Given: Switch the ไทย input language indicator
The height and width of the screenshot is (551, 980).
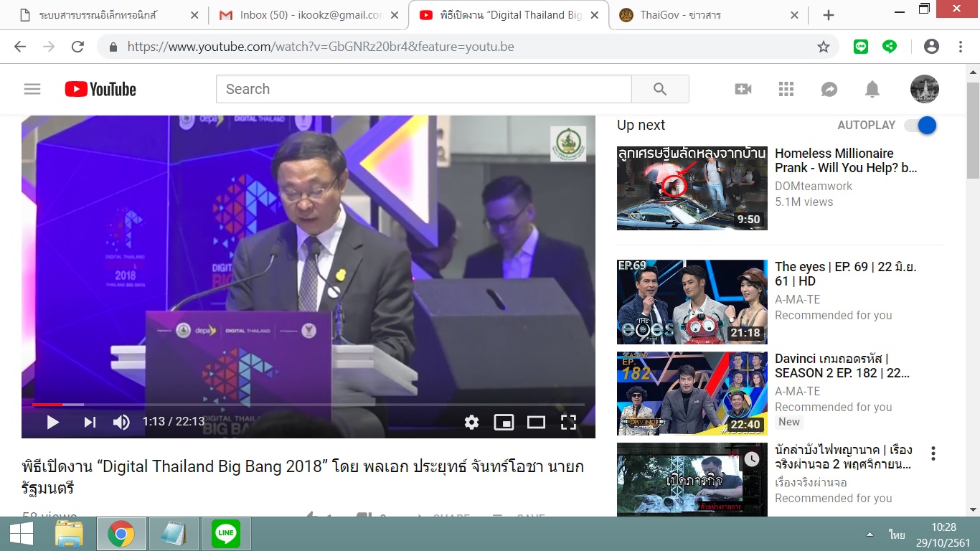Looking at the screenshot, I should (896, 534).
